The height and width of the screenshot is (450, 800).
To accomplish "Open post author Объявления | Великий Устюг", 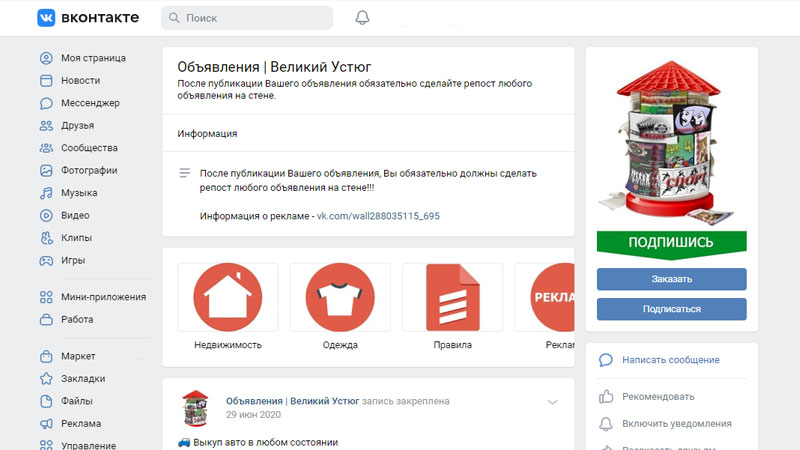I will [292, 401].
